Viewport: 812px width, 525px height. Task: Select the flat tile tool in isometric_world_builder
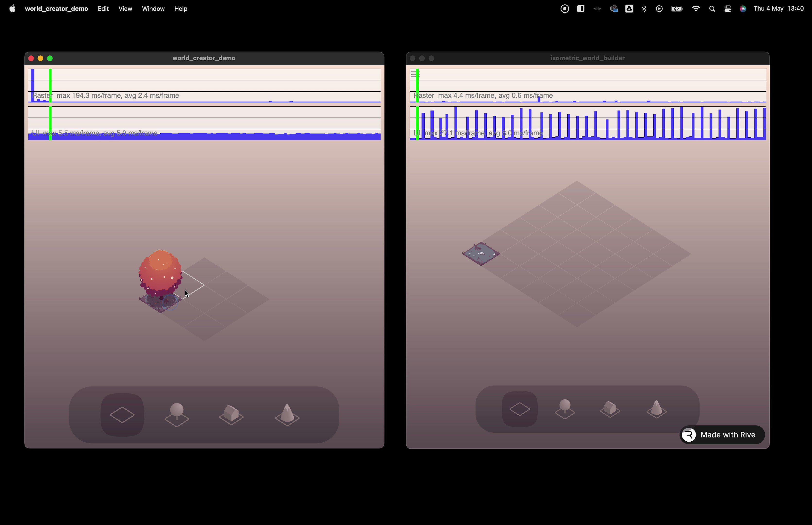tap(519, 409)
